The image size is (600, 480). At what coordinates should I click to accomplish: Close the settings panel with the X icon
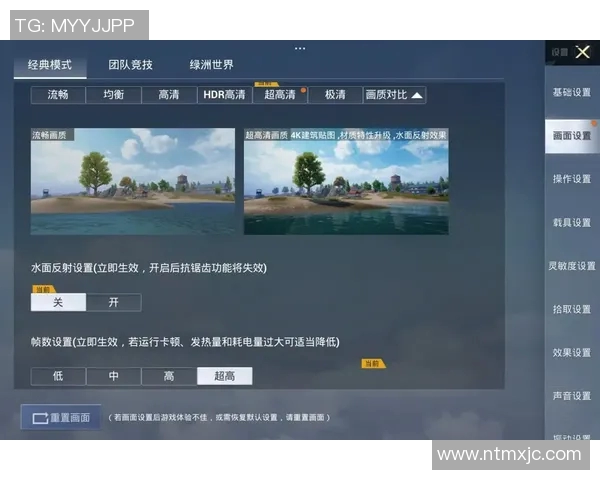(x=582, y=52)
